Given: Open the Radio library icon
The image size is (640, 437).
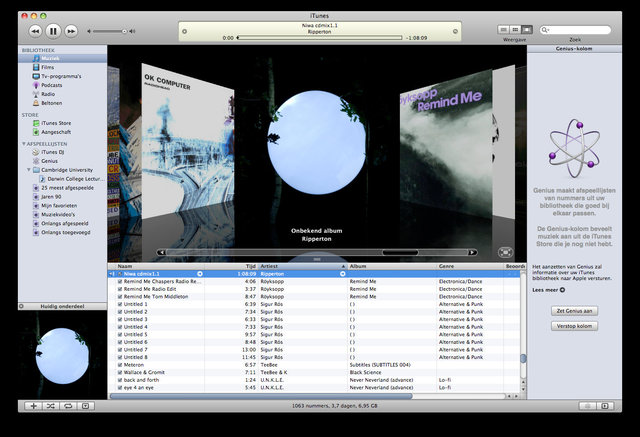Looking at the screenshot, I should (36, 94).
